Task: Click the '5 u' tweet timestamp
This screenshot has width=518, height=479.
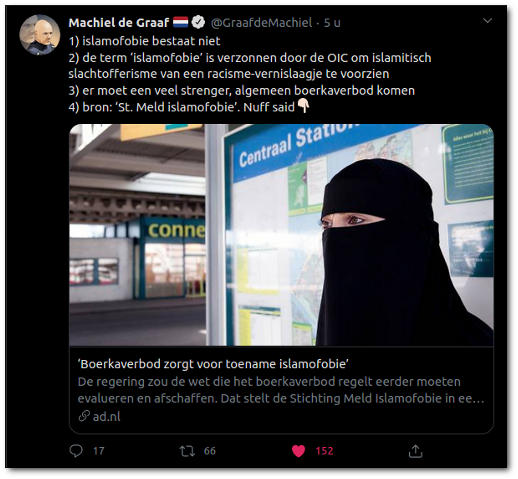Action: tap(332, 23)
